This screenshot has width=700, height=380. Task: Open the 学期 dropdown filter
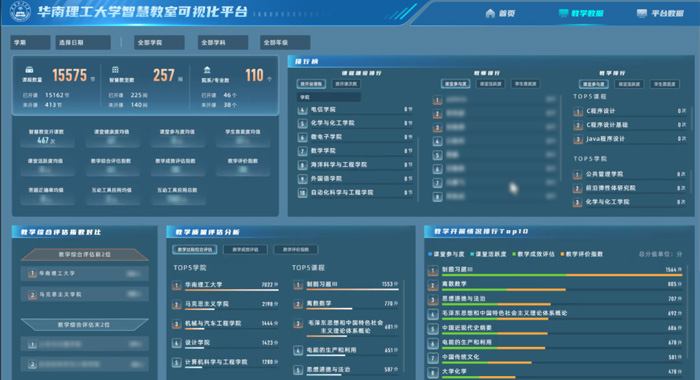30,42
